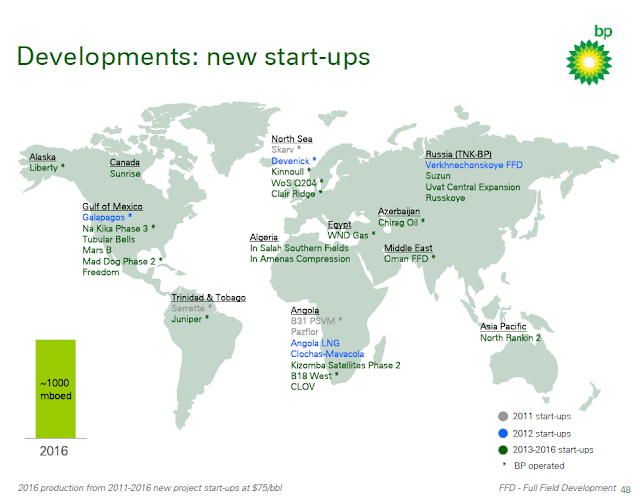Click the 2016 production footnote text
The height and width of the screenshot is (499, 640).
[x=150, y=488]
